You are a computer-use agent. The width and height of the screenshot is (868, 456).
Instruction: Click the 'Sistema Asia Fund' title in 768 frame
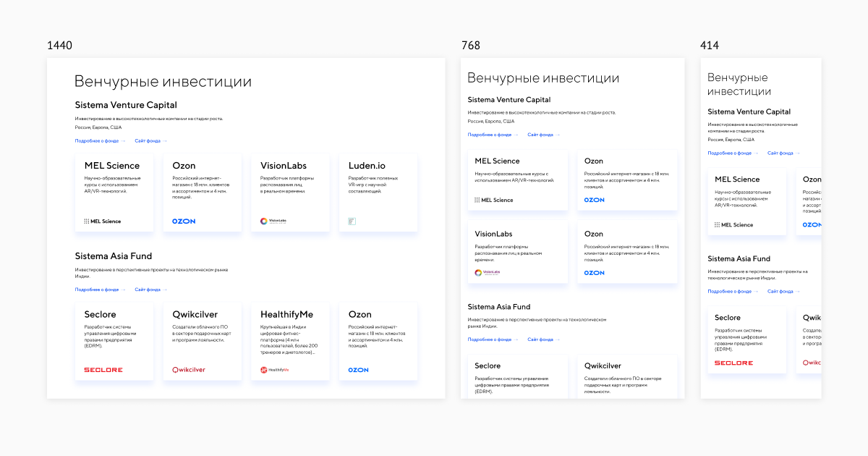[499, 307]
